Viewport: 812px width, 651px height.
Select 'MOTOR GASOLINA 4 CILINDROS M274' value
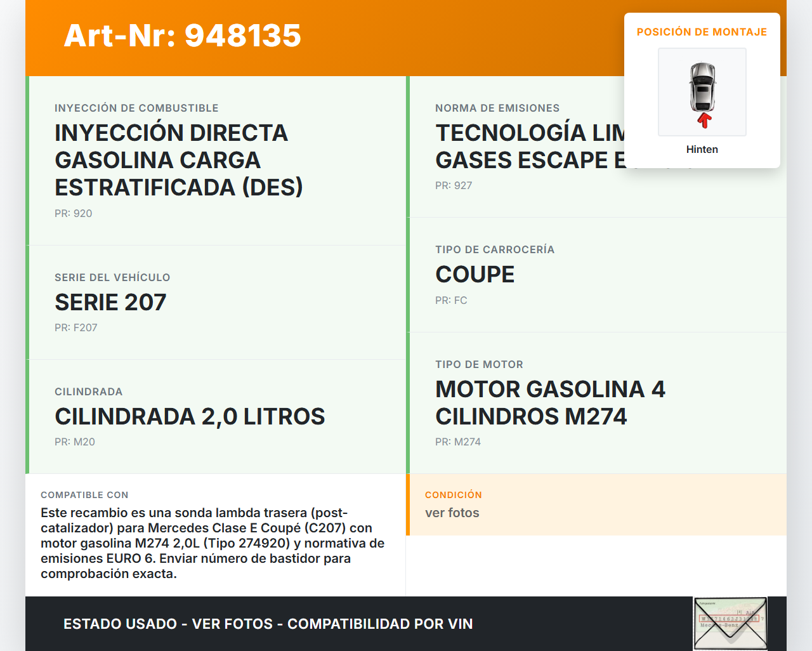coord(550,402)
